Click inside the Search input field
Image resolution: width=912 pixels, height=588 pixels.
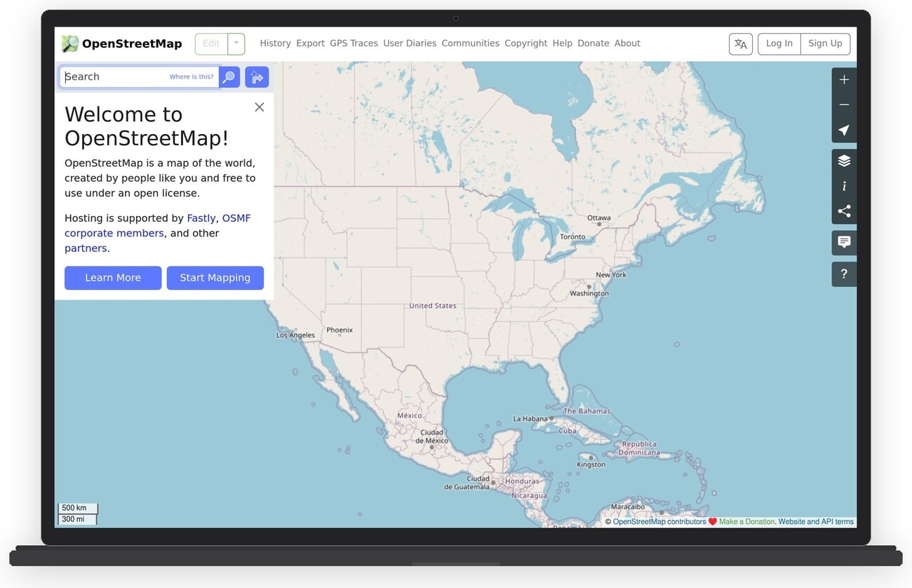(126, 76)
